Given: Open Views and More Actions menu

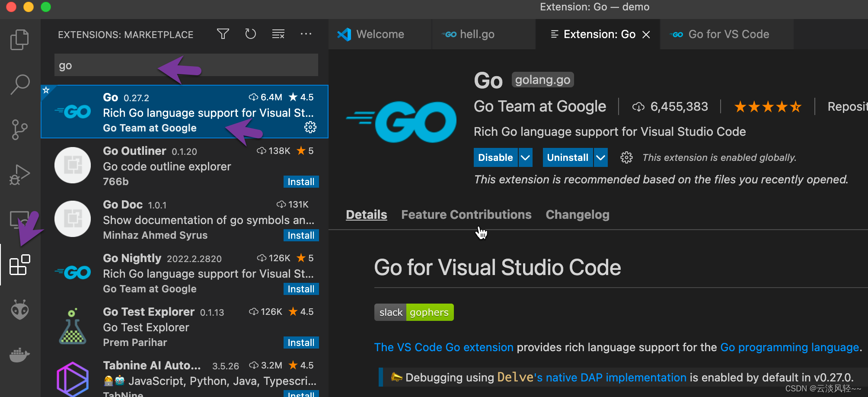Looking at the screenshot, I should point(306,34).
